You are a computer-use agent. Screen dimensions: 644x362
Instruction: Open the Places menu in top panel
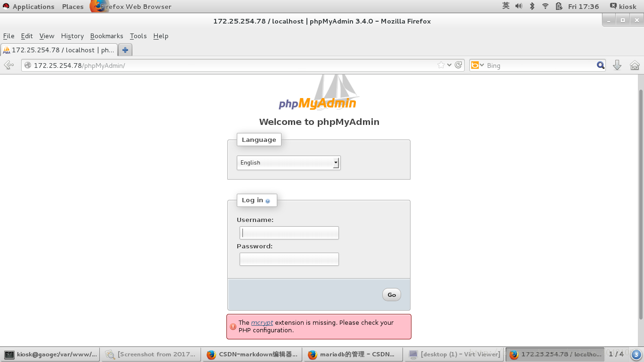tap(72, 7)
